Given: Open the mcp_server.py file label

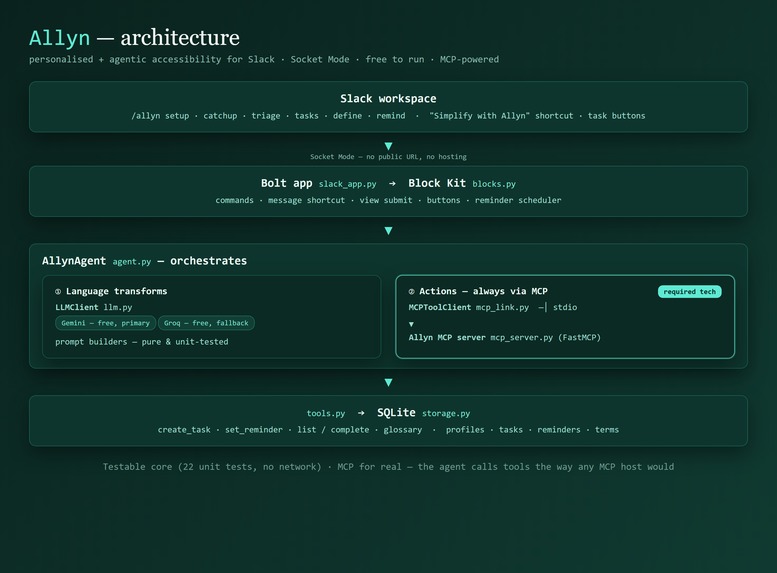Looking at the screenshot, I should point(521,338).
